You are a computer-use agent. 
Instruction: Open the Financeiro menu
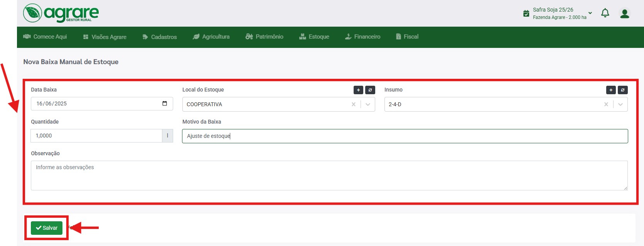coord(362,37)
